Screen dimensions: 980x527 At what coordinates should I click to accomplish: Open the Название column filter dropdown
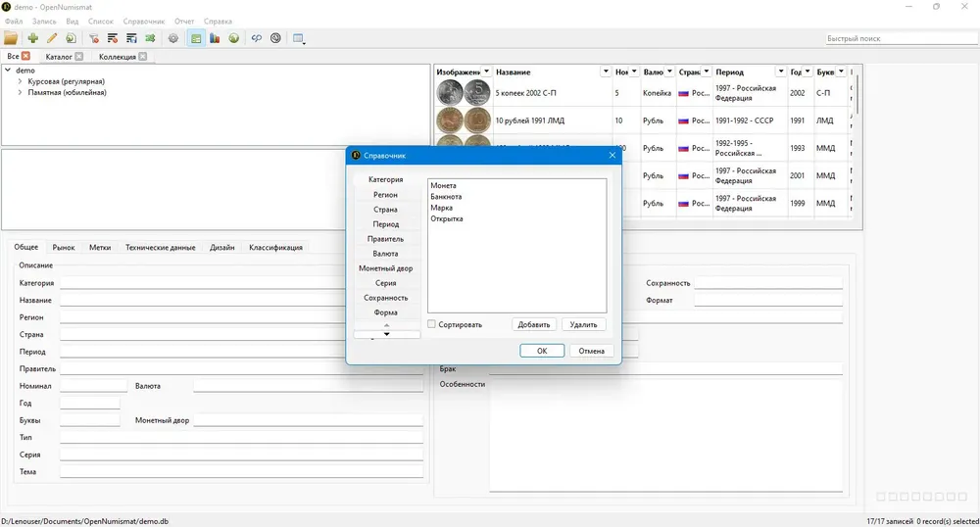coord(605,72)
